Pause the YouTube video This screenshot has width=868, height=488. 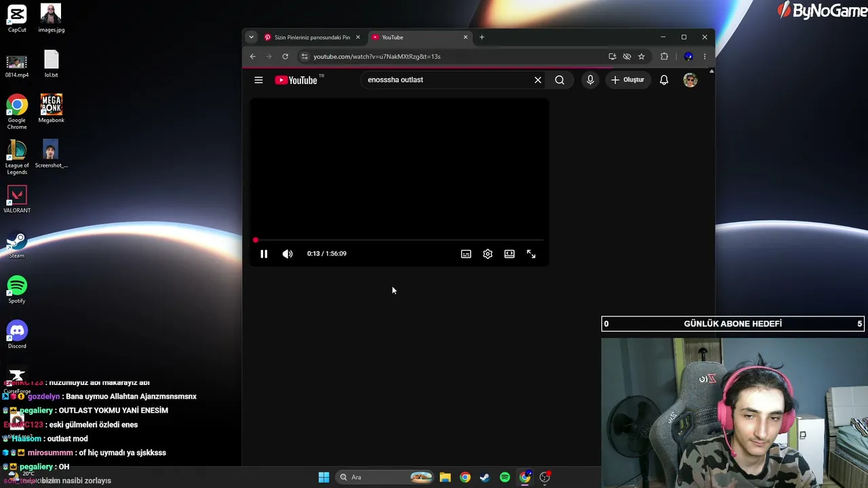[264, 254]
